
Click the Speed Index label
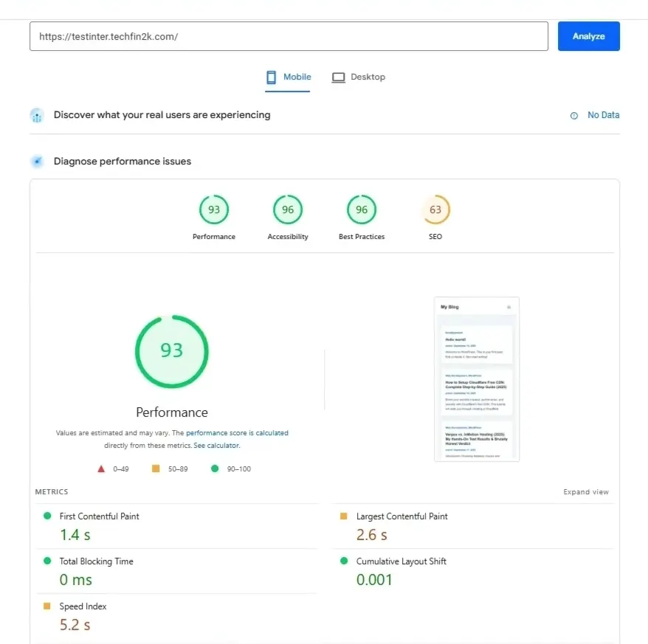click(x=83, y=606)
